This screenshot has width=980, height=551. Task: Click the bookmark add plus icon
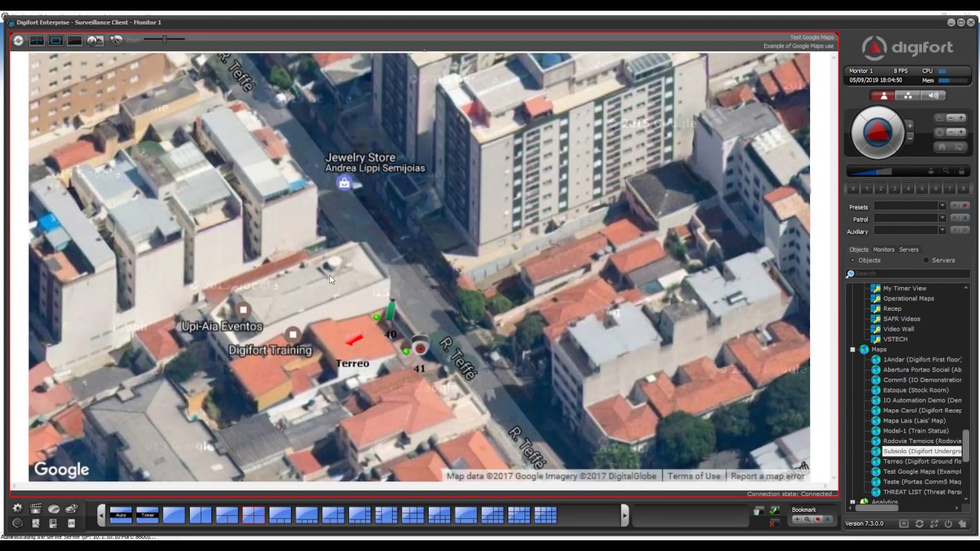click(797, 520)
